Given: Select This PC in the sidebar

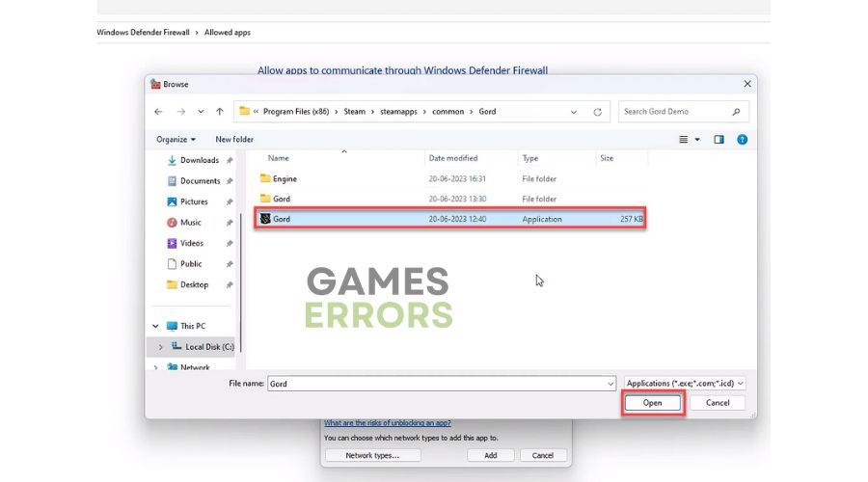Looking at the screenshot, I should [193, 327].
